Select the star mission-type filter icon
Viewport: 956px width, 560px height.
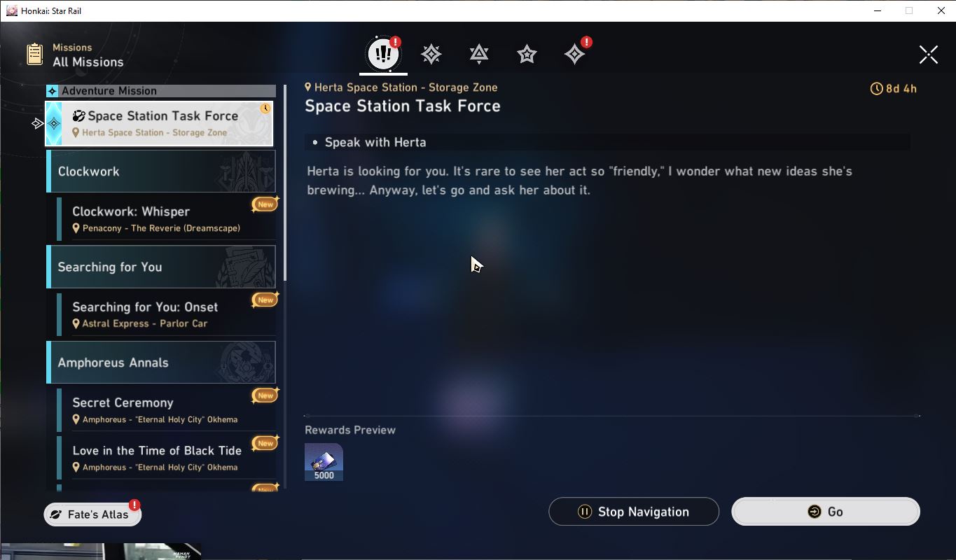(x=527, y=54)
